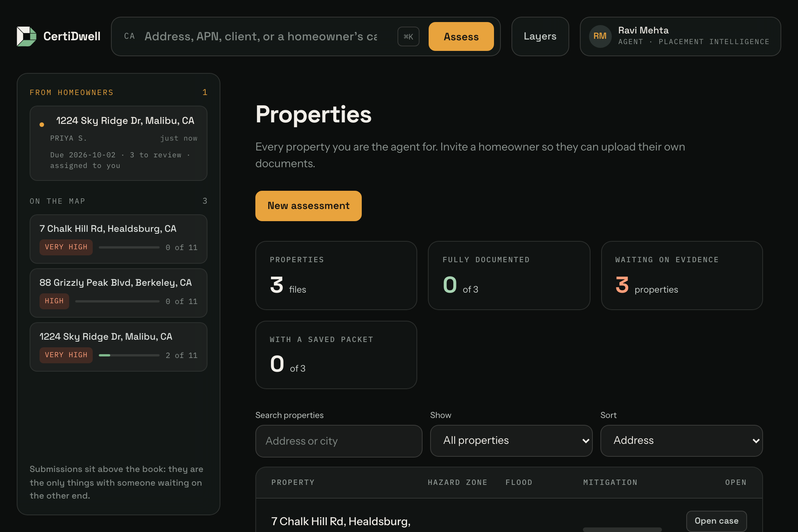Focus the address or APN search field

[x=261, y=36]
